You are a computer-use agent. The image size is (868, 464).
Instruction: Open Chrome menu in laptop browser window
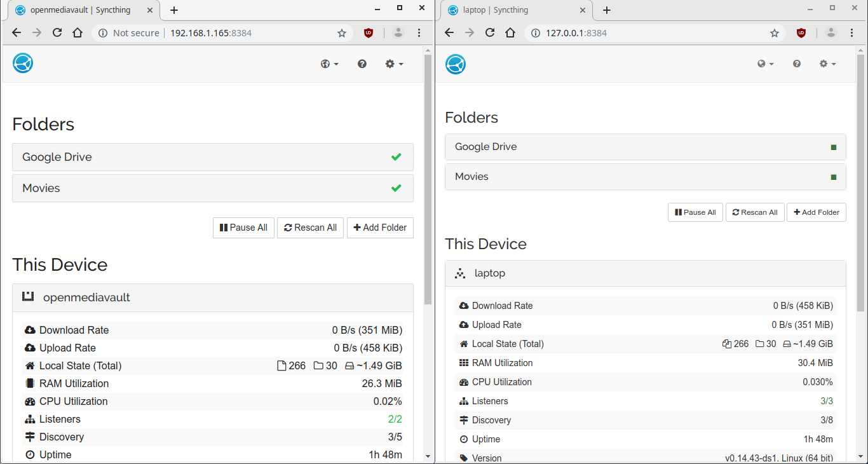(x=852, y=33)
